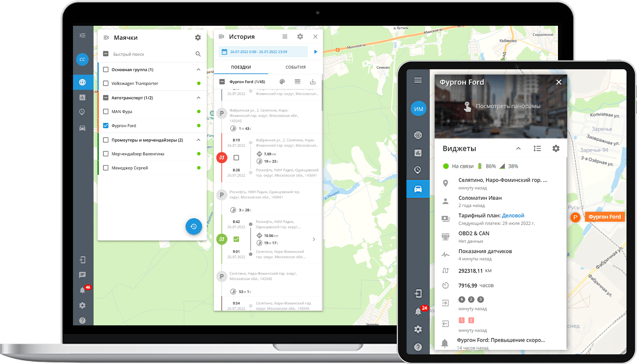Check Промоутеры и мерчендайзеры (2) checkbox
The image size is (637, 364).
click(x=106, y=140)
